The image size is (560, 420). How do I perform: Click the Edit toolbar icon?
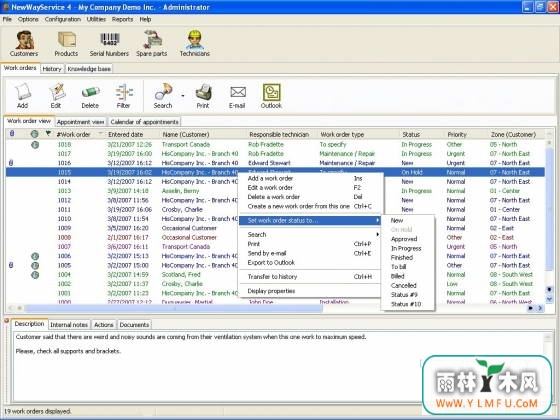56,95
